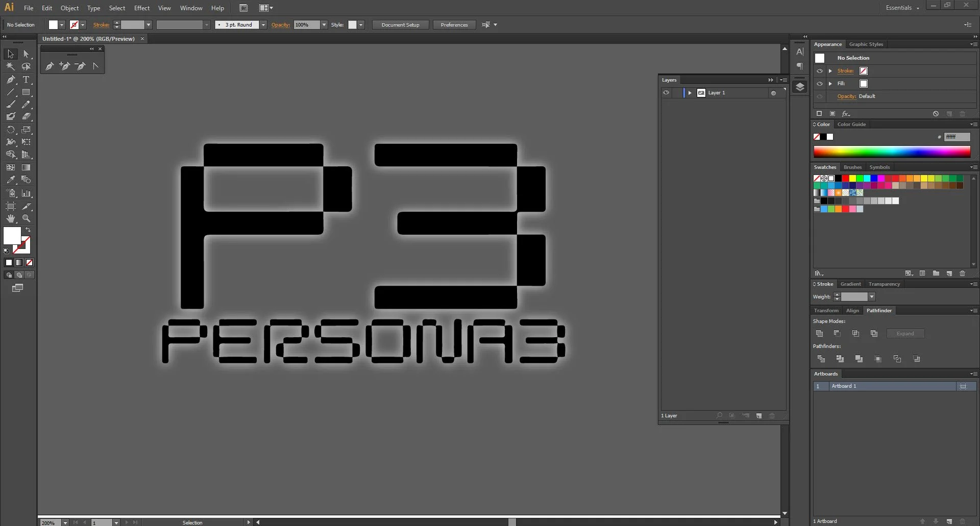The height and width of the screenshot is (526, 980).
Task: Select the Scale tool
Action: pyautogui.click(x=26, y=130)
